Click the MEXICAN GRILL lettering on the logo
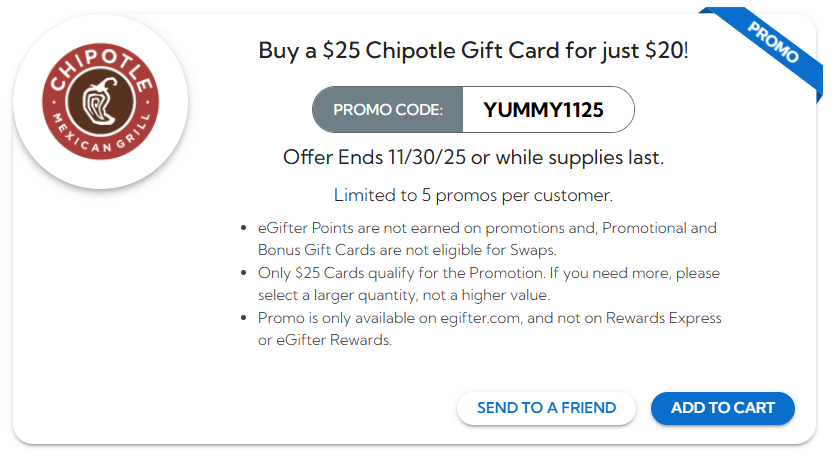This screenshot has height=456, width=839. (100, 145)
